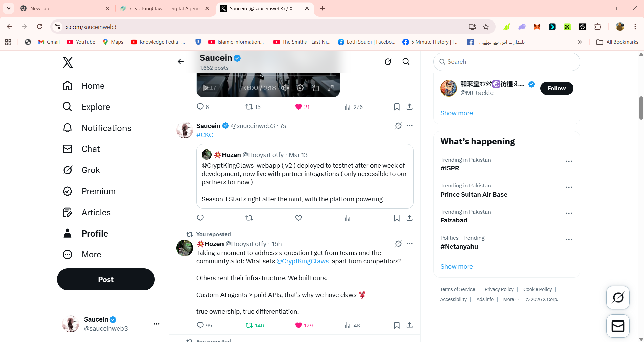Open the MetaMask fox extension
Image resolution: width=644 pixels, height=342 pixels.
click(x=537, y=27)
